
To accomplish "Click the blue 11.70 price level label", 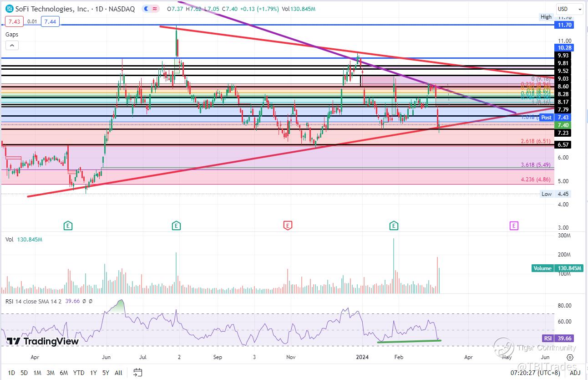I will [563, 25].
